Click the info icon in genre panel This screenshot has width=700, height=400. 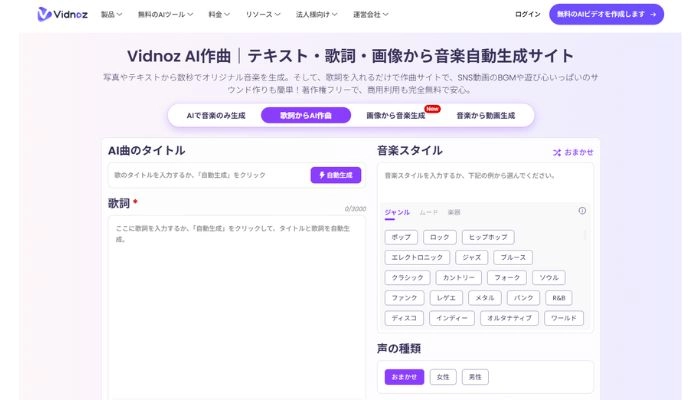582,211
